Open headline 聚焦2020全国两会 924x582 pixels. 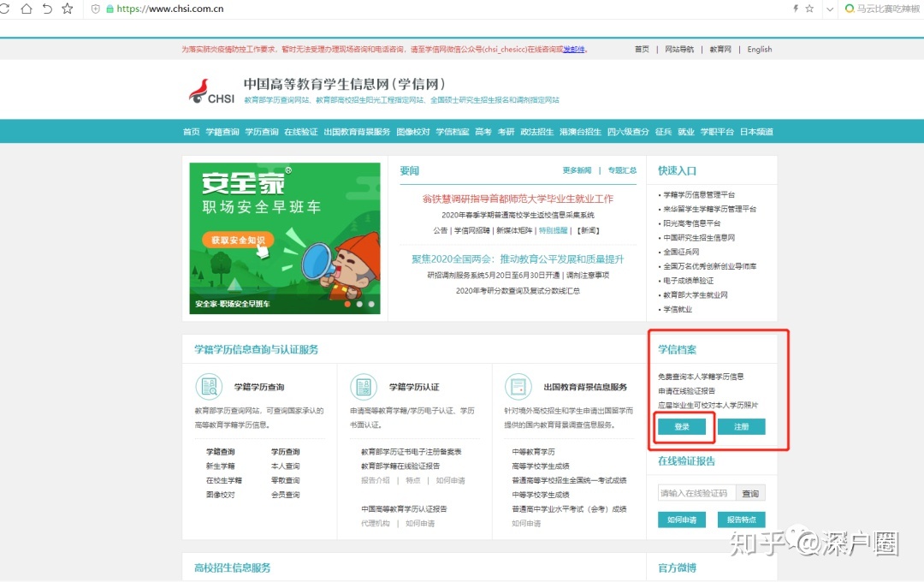(518, 258)
